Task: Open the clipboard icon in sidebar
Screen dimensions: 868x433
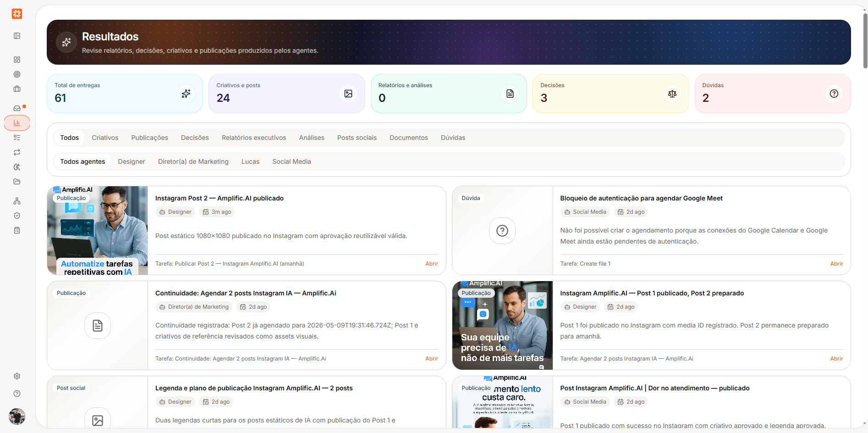Action: point(17,230)
